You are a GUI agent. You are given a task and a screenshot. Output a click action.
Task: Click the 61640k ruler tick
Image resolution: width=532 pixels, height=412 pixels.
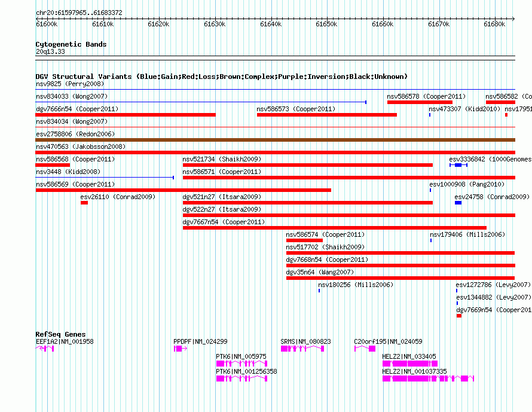(271, 24)
